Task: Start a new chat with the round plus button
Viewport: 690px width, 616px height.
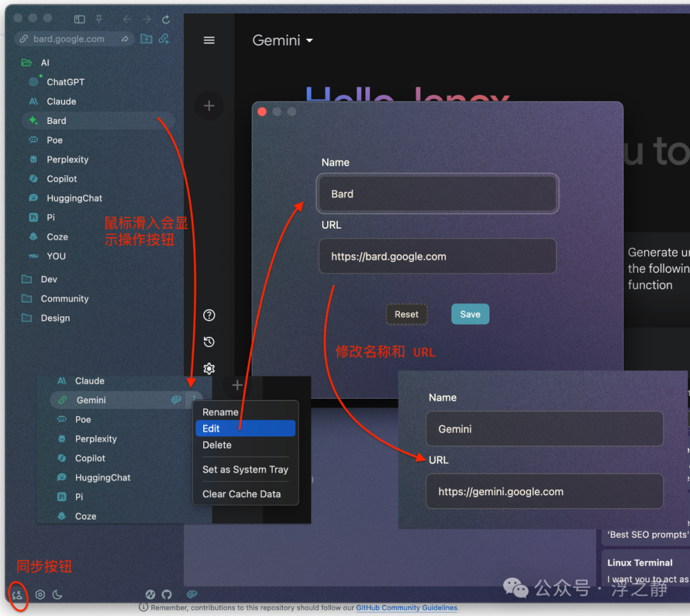Action: pos(209,105)
